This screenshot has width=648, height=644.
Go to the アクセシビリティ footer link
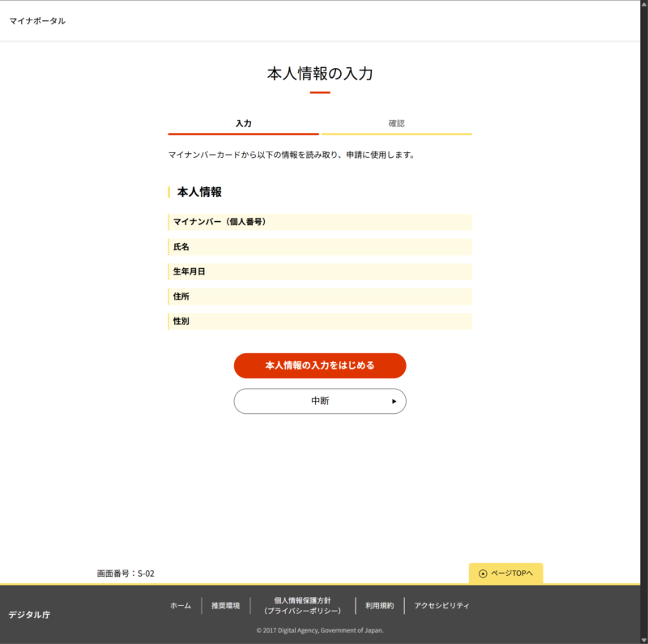[x=441, y=606]
